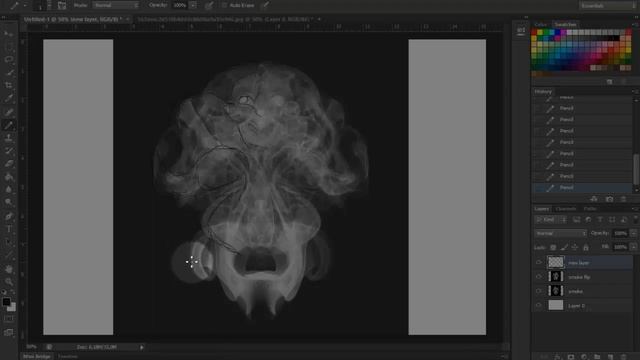This screenshot has width=640, height=360.
Task: Toggle lock transparent pixels
Action: point(553,247)
